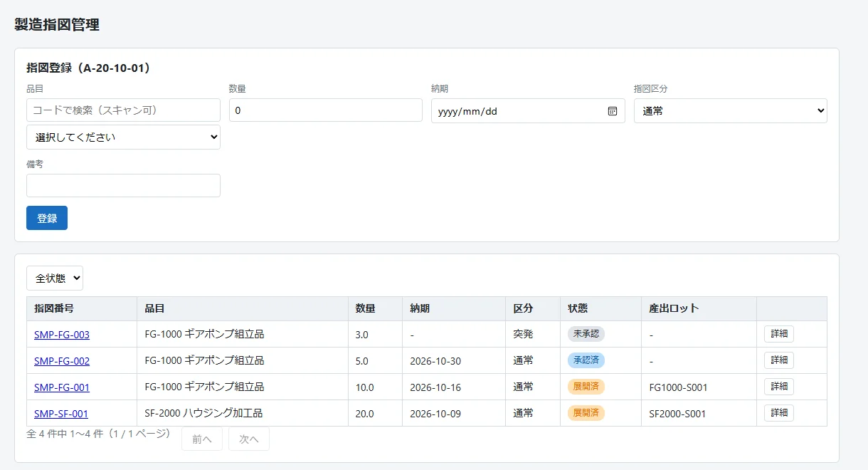This screenshot has height=470, width=868.
Task: Click lot value SF2000-S001
Action: pos(677,414)
